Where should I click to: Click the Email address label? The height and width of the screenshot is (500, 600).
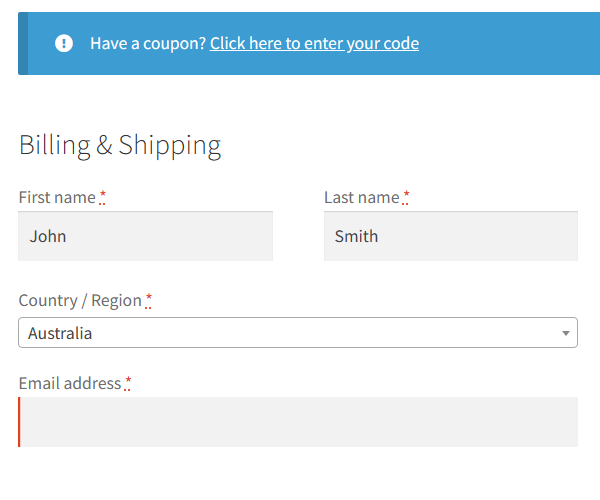pos(70,383)
